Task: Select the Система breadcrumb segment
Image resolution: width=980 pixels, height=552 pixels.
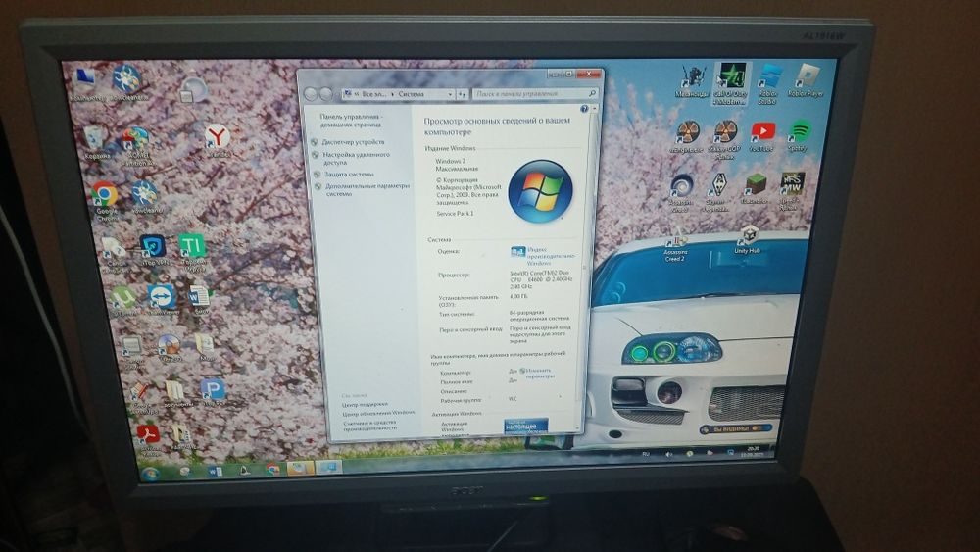Action: [412, 94]
